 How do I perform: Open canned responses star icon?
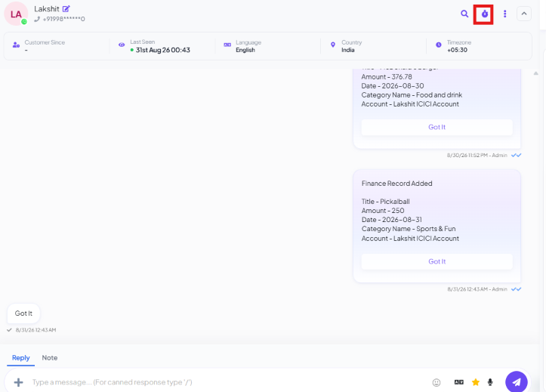click(x=475, y=382)
